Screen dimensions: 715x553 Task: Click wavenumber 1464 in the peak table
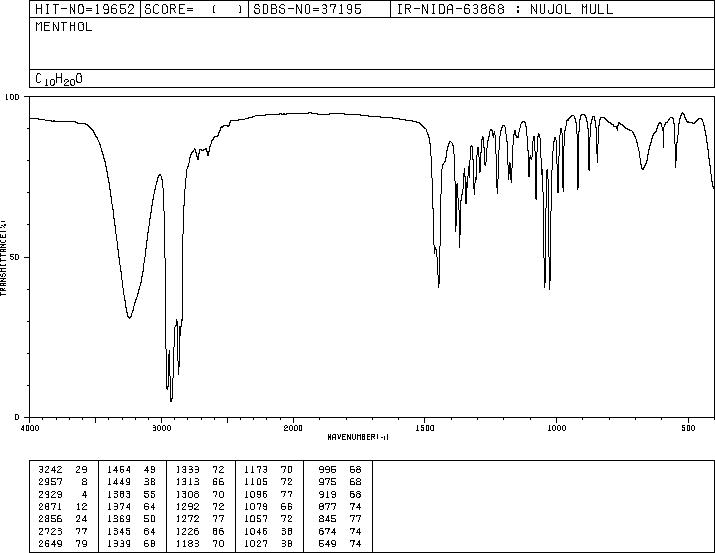pos(119,469)
